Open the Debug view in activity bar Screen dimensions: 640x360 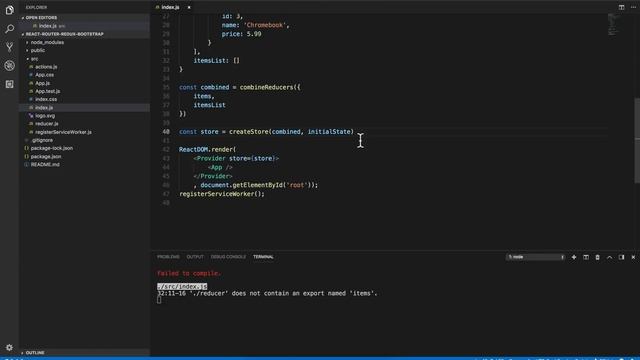[9, 65]
